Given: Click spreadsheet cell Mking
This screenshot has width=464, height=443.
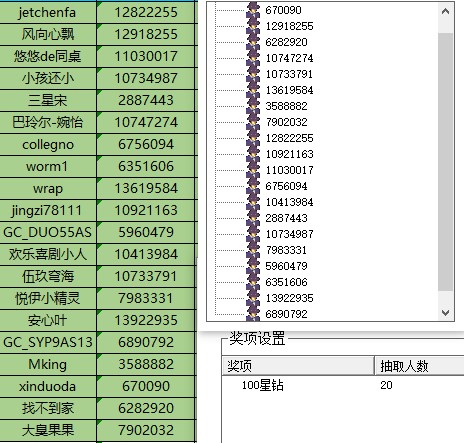Looking at the screenshot, I should click(x=48, y=364).
